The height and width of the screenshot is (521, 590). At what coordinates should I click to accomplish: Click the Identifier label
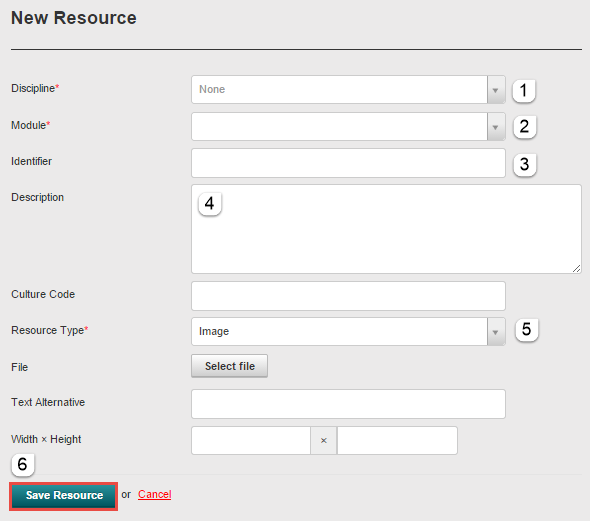[31, 161]
